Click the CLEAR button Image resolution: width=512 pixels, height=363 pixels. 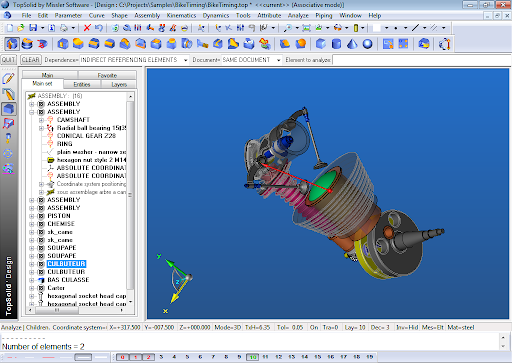(31, 60)
